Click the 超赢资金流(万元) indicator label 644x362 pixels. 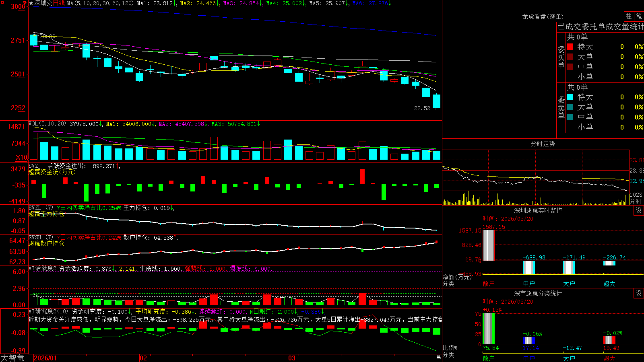(x=52, y=172)
